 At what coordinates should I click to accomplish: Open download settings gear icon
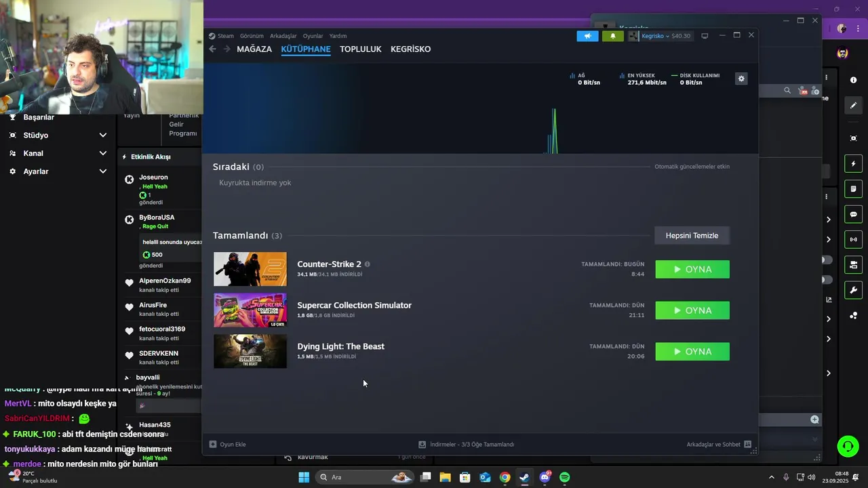[x=741, y=79]
